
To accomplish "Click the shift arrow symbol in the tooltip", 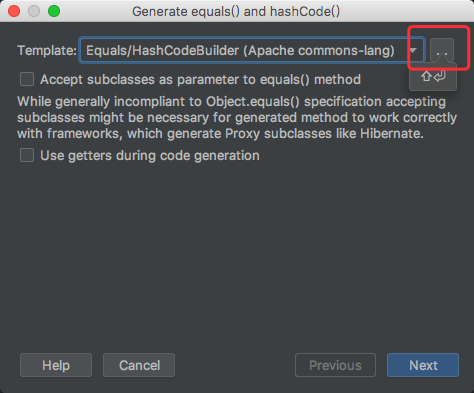I will tap(426, 76).
